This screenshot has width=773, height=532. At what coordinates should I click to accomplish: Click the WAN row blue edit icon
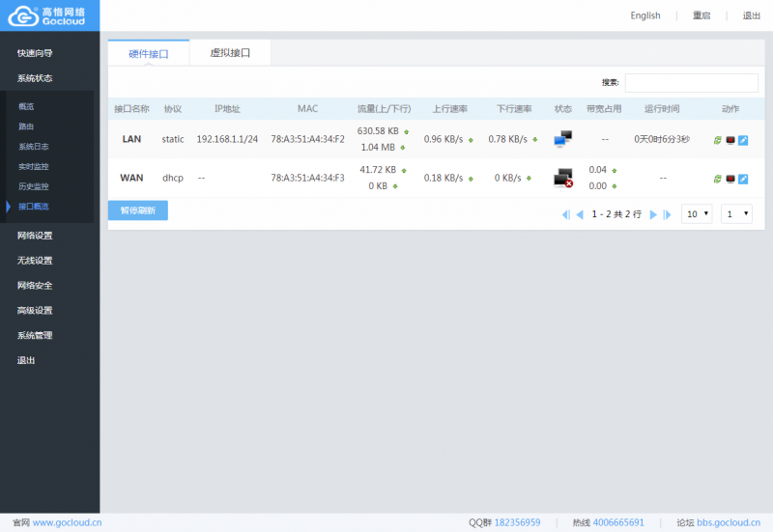click(743, 179)
